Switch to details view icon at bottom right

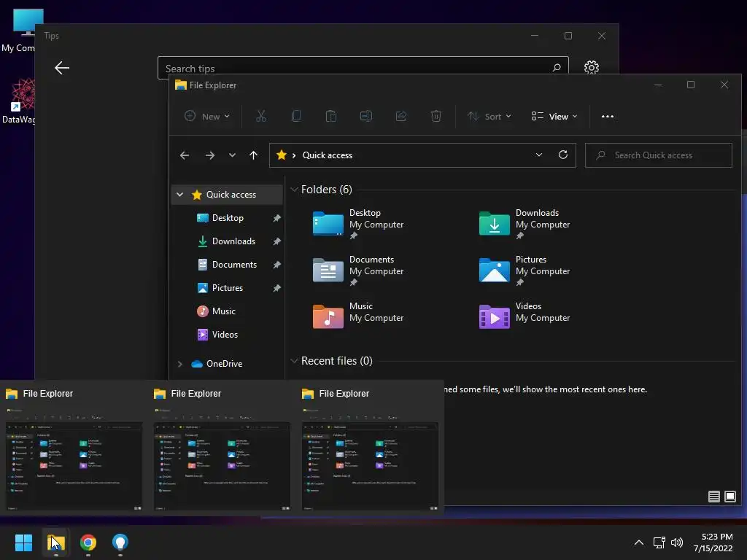click(x=713, y=497)
